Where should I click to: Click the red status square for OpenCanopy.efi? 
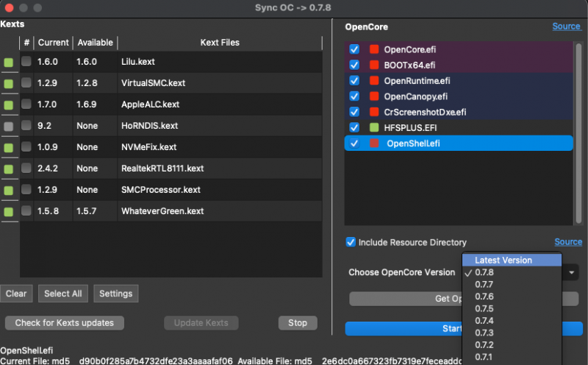pos(374,96)
